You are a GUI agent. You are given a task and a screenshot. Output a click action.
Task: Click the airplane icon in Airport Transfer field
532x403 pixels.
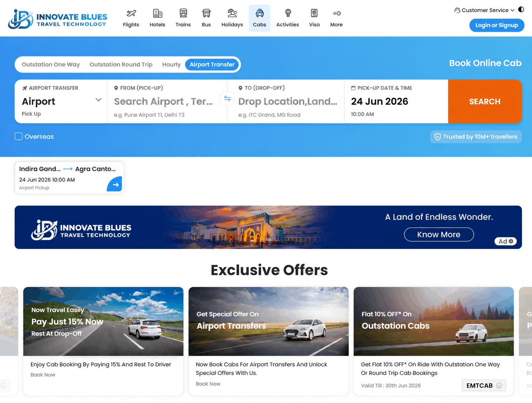(x=25, y=88)
